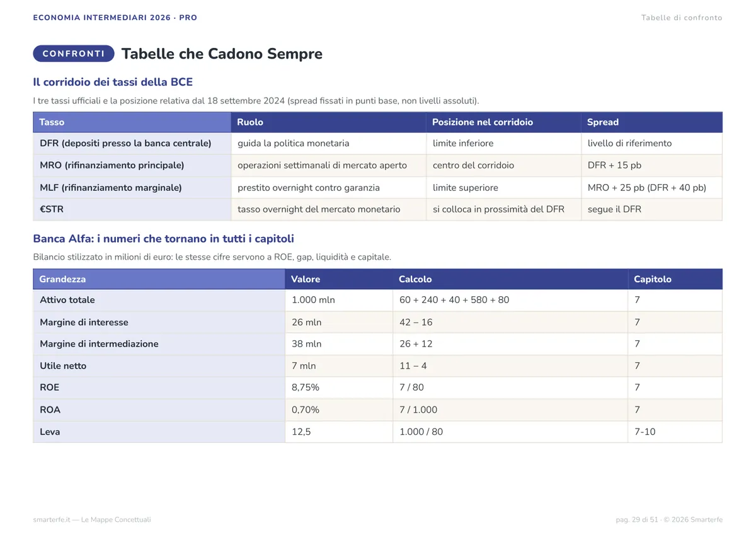Select the "MLF (rifinanziamento marginale)" row label

pyautogui.click(x=132, y=188)
